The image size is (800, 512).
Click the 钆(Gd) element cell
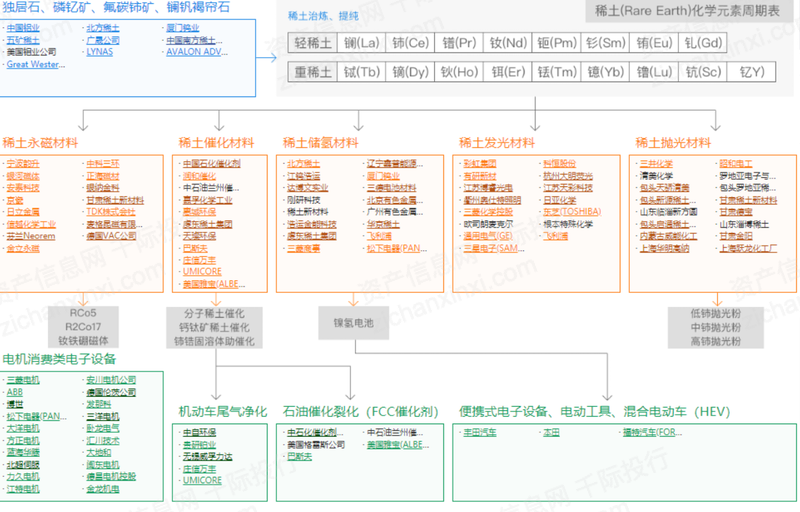coord(703,43)
